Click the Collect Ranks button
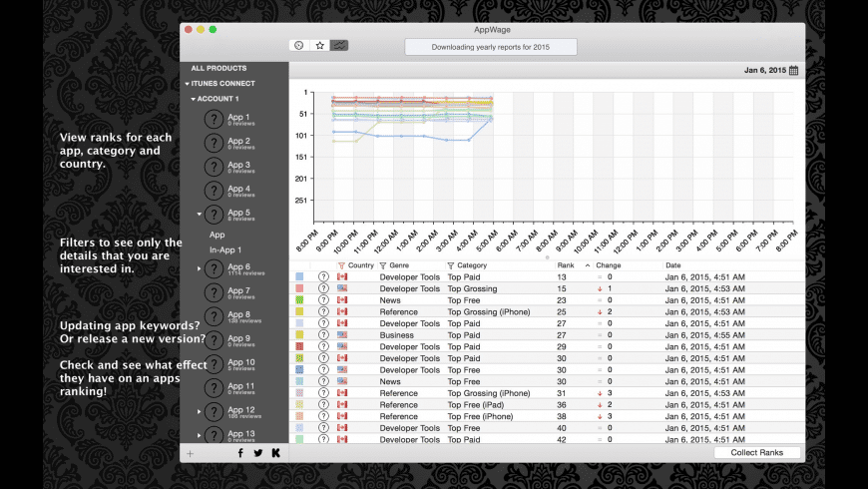Screen dimensions: 868x489 point(756,452)
